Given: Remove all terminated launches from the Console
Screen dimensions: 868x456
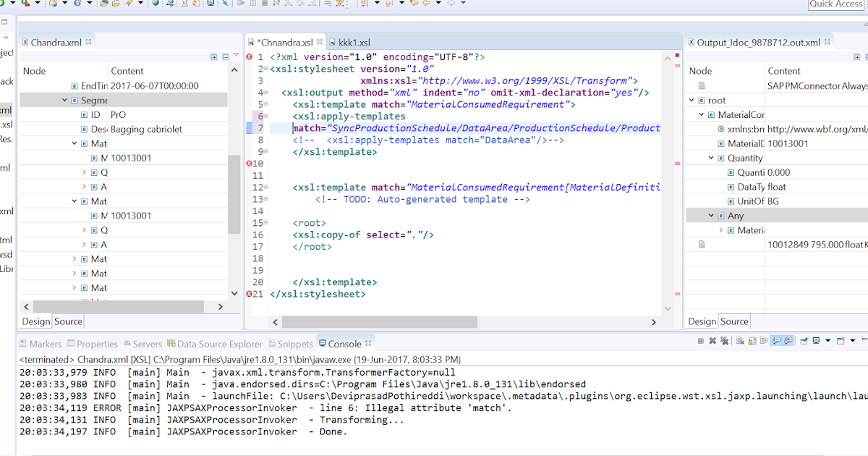Looking at the screenshot, I should (x=726, y=342).
